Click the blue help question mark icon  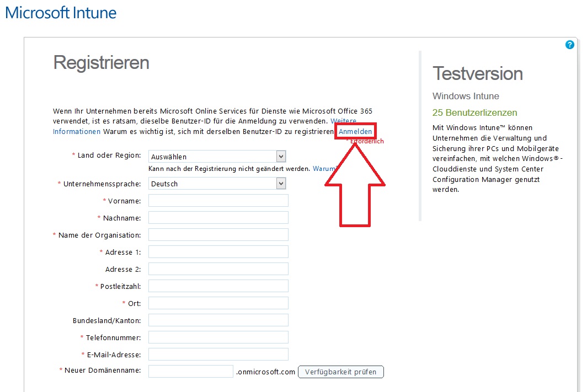570,45
